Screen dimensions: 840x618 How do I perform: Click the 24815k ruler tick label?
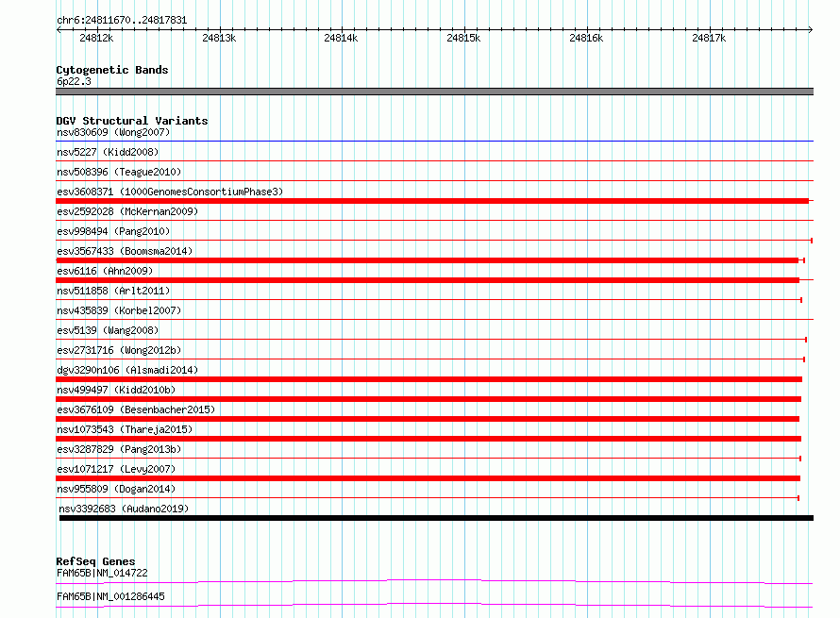(x=464, y=38)
